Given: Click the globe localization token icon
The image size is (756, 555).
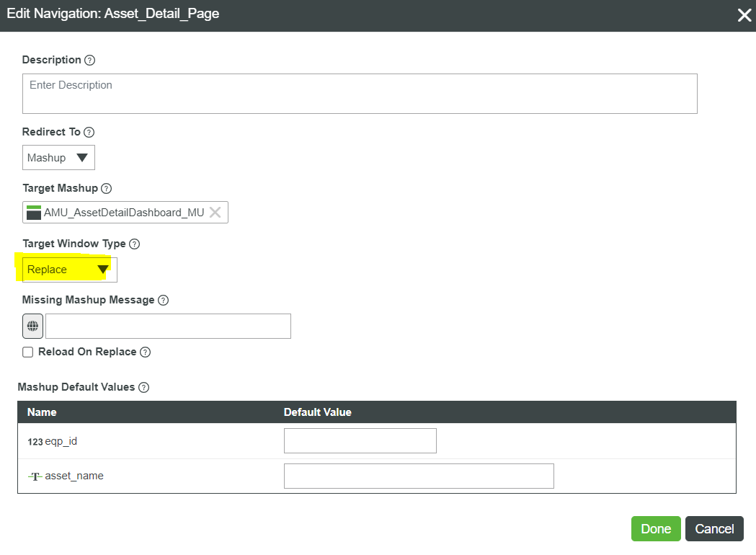Looking at the screenshot, I should (32, 326).
